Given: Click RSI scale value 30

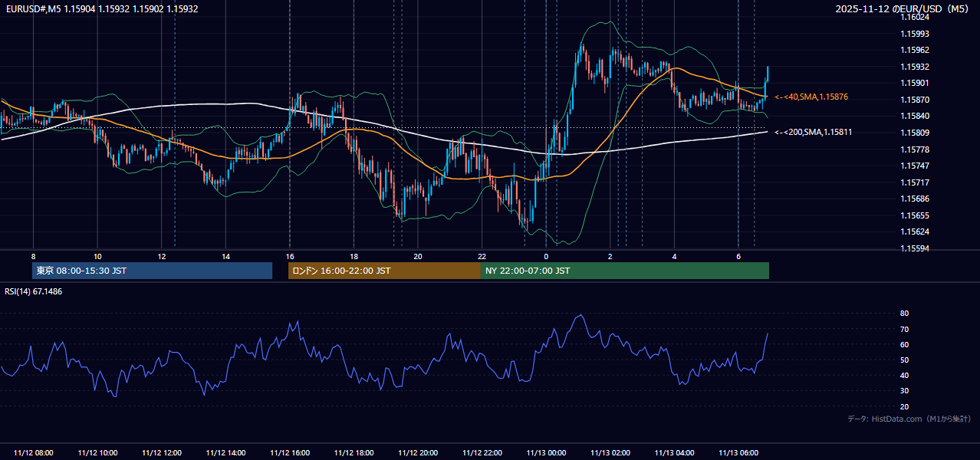Looking at the screenshot, I should tap(904, 391).
